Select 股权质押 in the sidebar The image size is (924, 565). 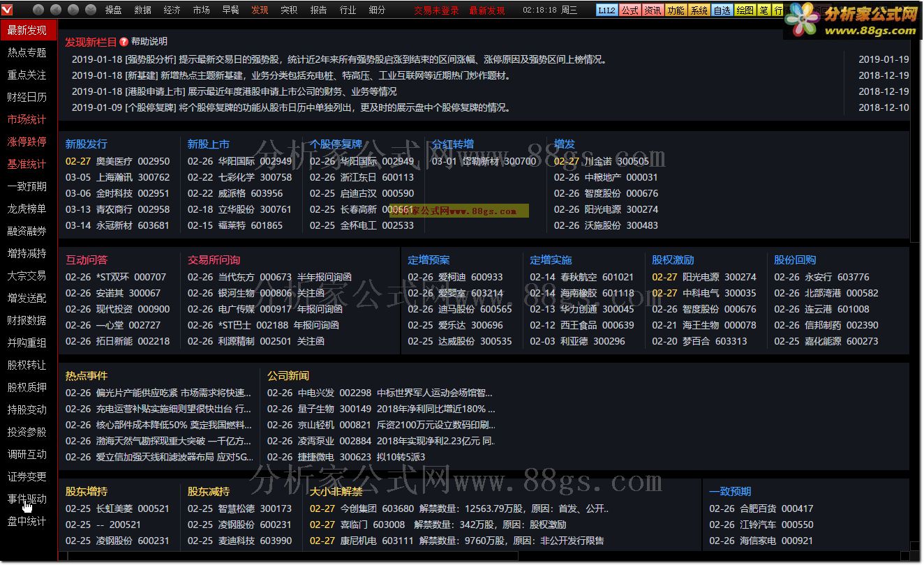pos(27,387)
